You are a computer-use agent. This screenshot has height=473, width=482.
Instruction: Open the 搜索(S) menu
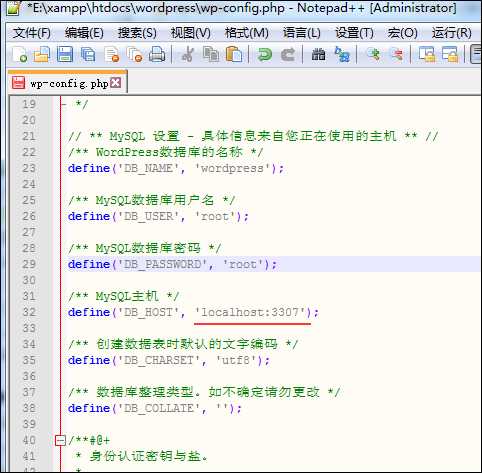[x=137, y=33]
